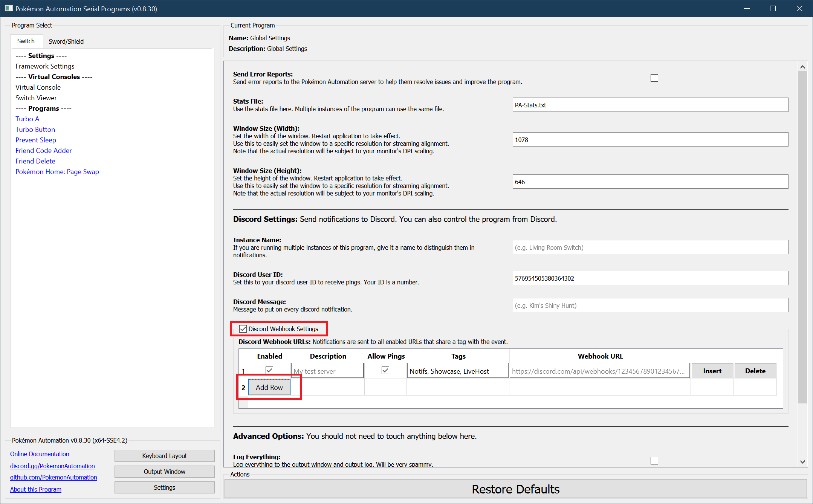The width and height of the screenshot is (813, 504).
Task: Click the Tags field in webhook row
Action: [457, 371]
